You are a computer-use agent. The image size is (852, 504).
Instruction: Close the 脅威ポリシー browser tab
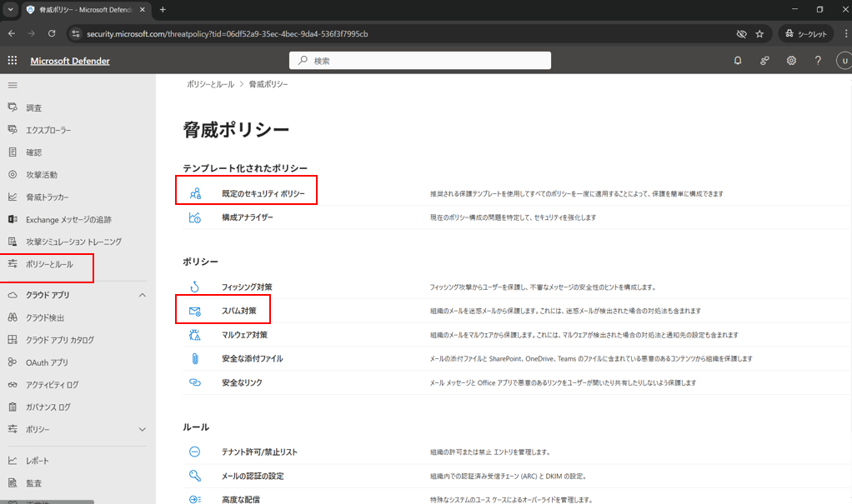[143, 10]
